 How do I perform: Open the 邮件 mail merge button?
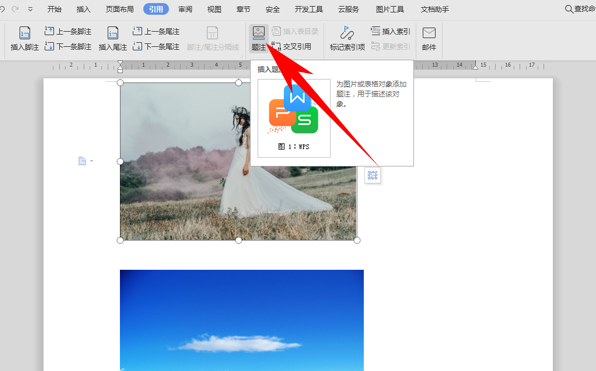coord(429,38)
